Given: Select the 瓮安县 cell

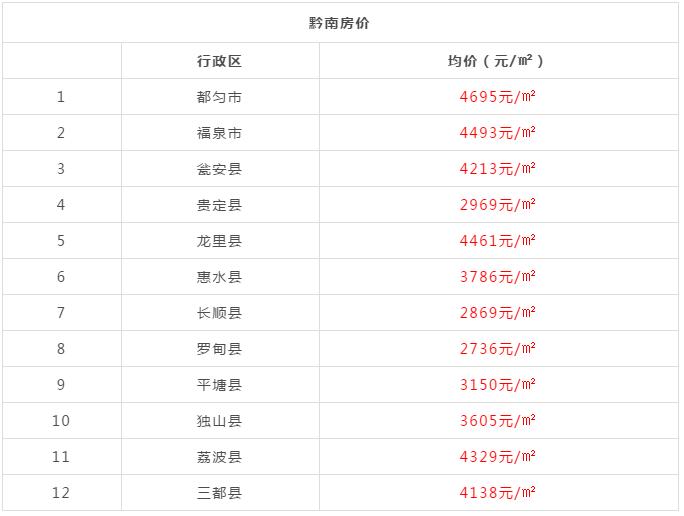Looking at the screenshot, I should pyautogui.click(x=219, y=169).
